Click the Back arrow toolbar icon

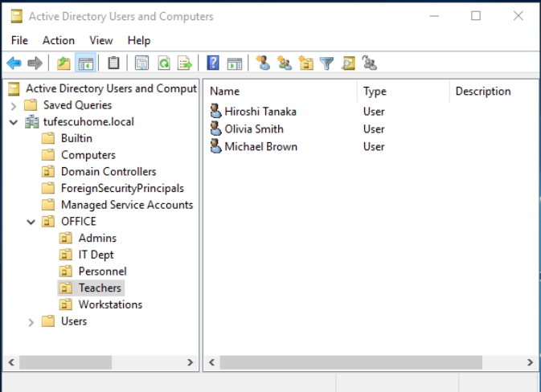click(14, 63)
